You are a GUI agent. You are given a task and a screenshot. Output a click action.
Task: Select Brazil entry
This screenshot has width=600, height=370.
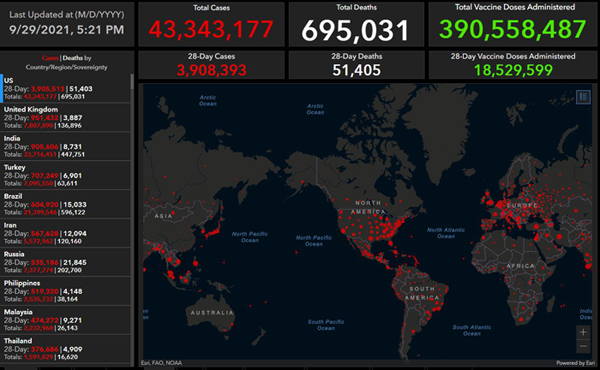(65, 204)
